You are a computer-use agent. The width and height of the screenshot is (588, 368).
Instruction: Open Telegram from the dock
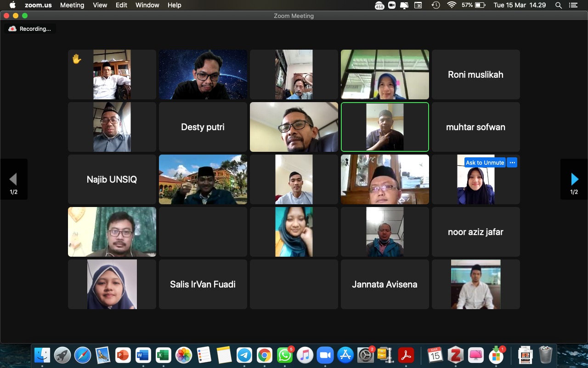244,355
